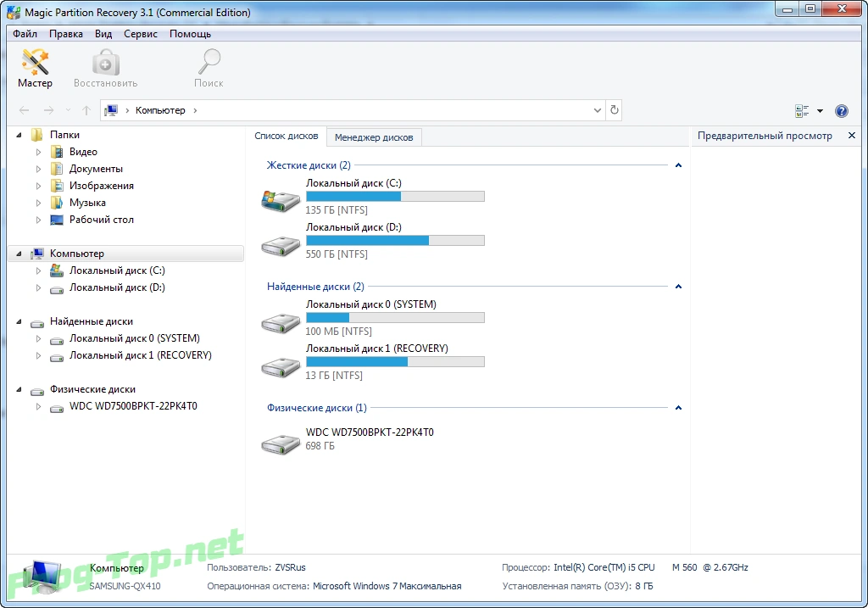The width and height of the screenshot is (868, 608).
Task: Click the Документы folder icon
Action: (57, 169)
